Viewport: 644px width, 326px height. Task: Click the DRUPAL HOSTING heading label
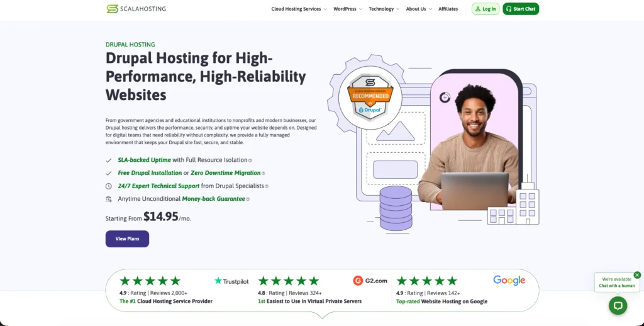tap(130, 45)
